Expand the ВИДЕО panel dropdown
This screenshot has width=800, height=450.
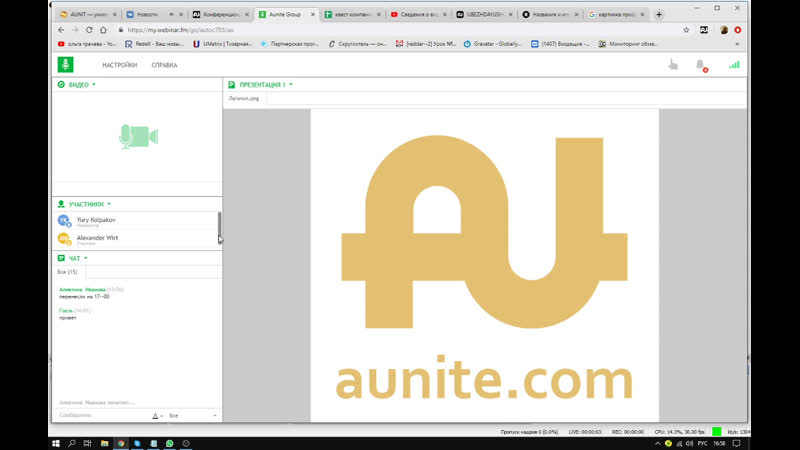point(94,85)
